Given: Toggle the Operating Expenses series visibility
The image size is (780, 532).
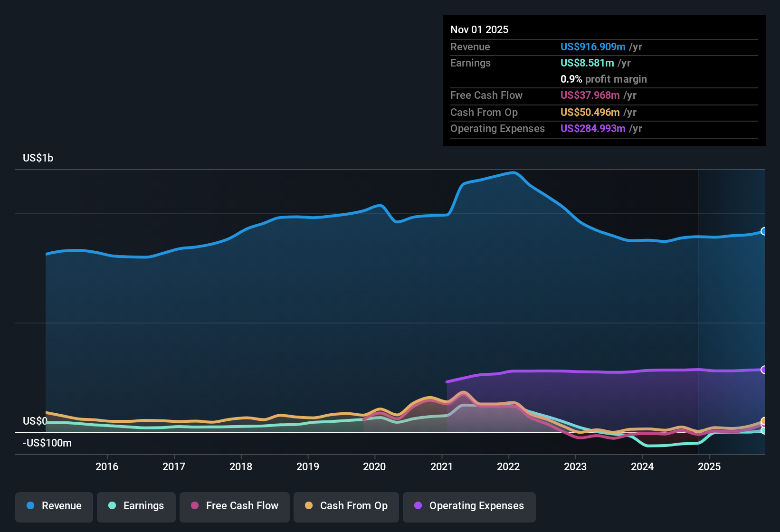Looking at the screenshot, I should pos(469,506).
